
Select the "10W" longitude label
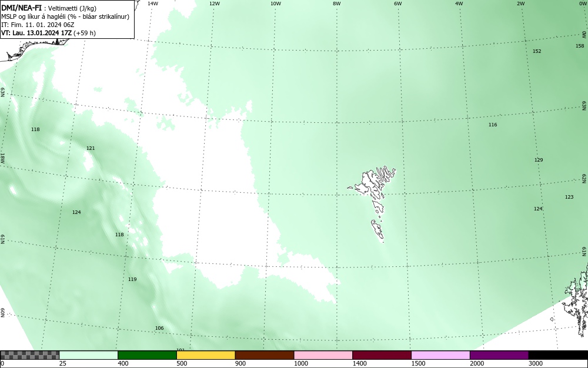[x=276, y=4]
